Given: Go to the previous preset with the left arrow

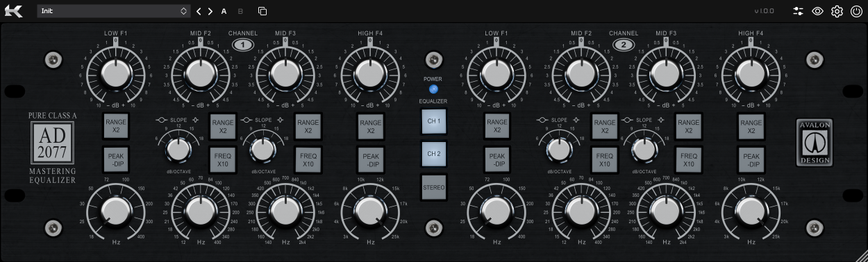Looking at the screenshot, I should (x=199, y=11).
